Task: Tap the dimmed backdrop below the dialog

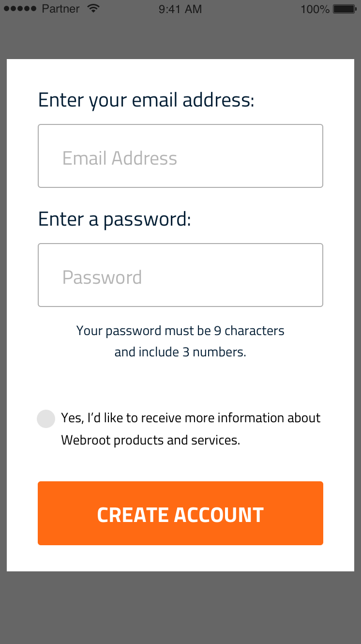Action: 180,608
